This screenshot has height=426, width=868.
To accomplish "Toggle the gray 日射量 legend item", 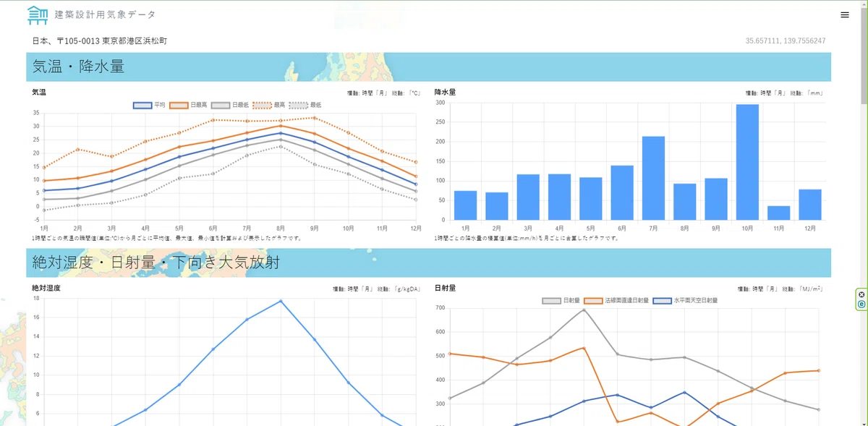I will (561, 300).
